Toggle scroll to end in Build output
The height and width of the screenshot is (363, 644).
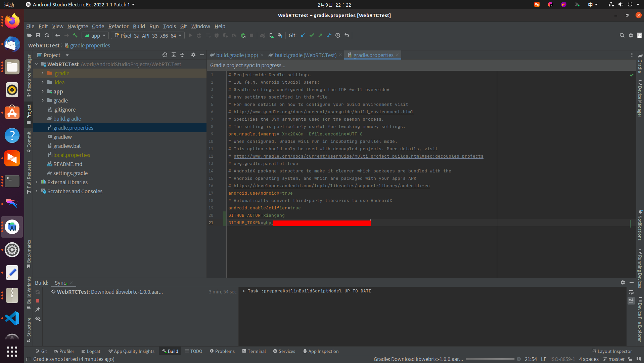(x=631, y=301)
